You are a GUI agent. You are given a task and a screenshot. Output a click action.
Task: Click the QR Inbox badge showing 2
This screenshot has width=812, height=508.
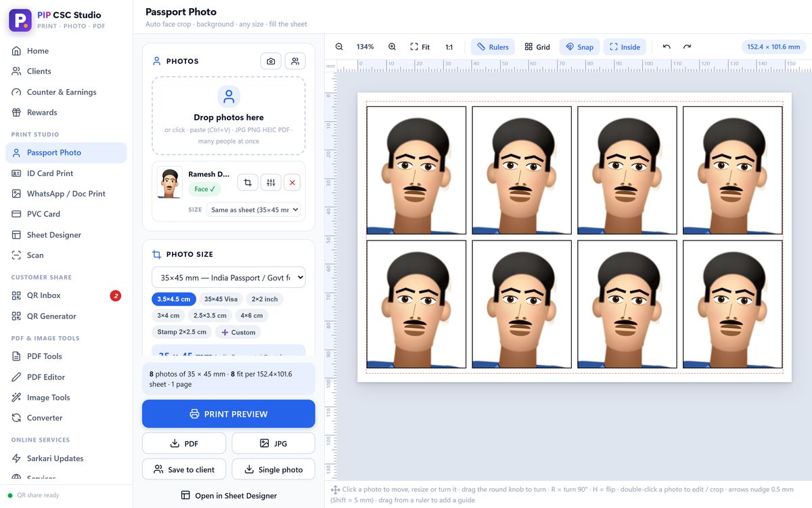coord(116,295)
